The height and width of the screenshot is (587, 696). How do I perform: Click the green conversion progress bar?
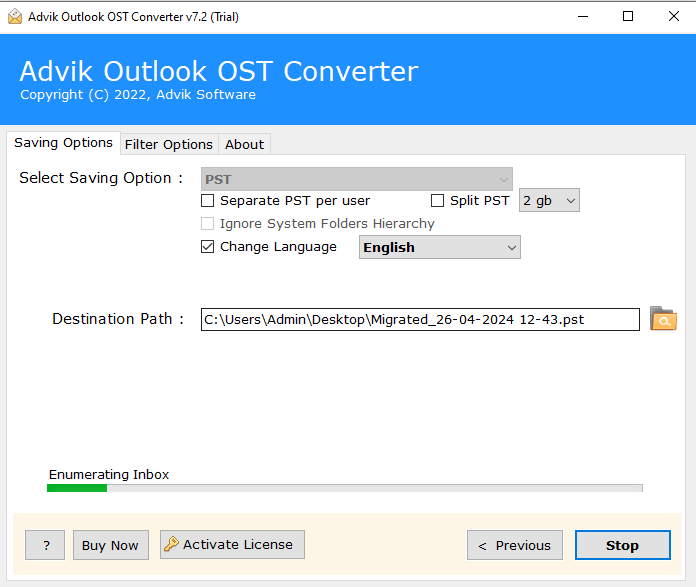344,488
